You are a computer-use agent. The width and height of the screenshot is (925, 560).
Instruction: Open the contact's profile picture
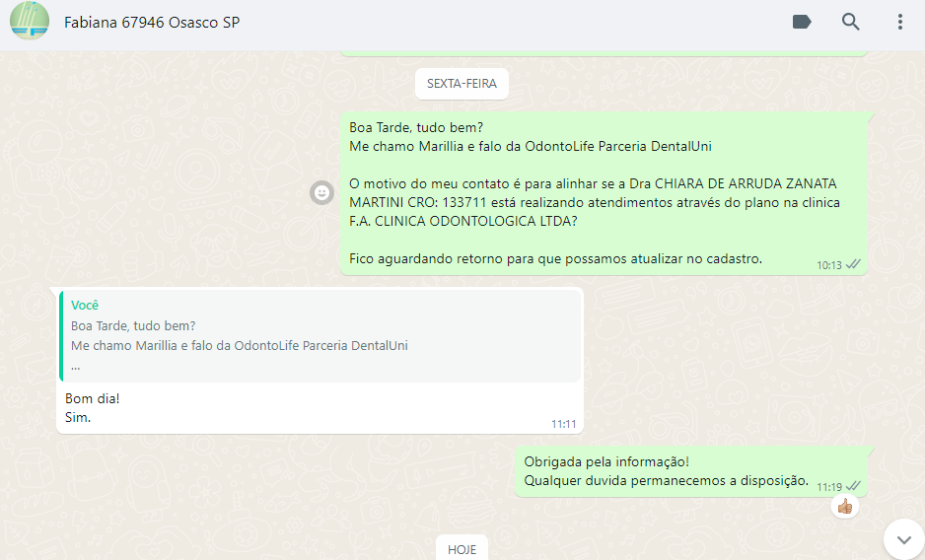pos(30,22)
